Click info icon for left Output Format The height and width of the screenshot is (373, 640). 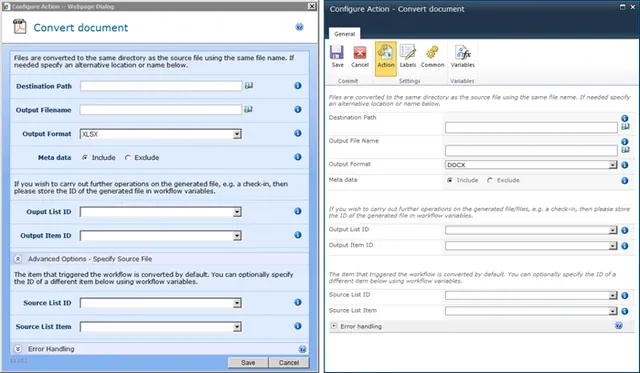click(x=298, y=133)
